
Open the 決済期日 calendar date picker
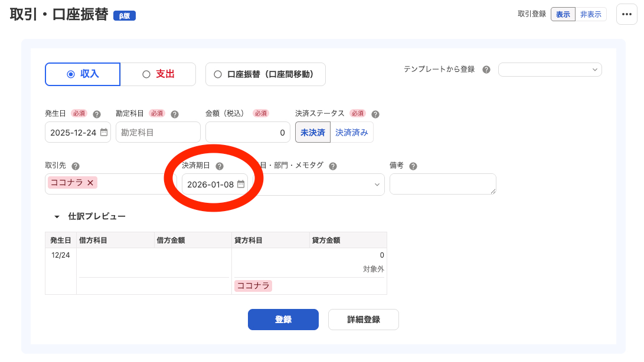click(x=240, y=185)
